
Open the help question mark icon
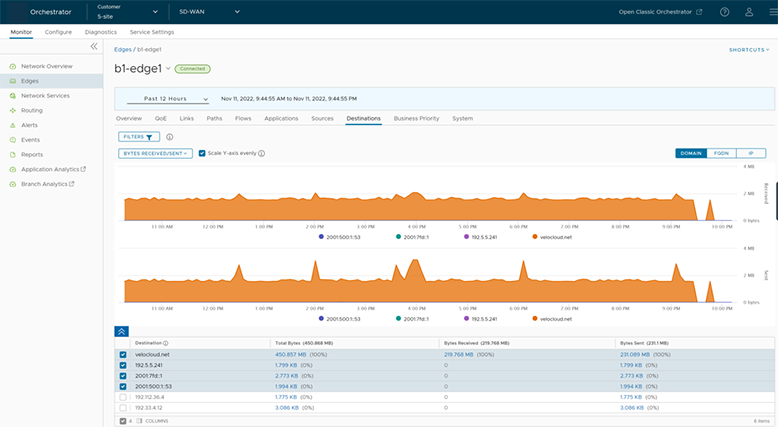point(724,12)
